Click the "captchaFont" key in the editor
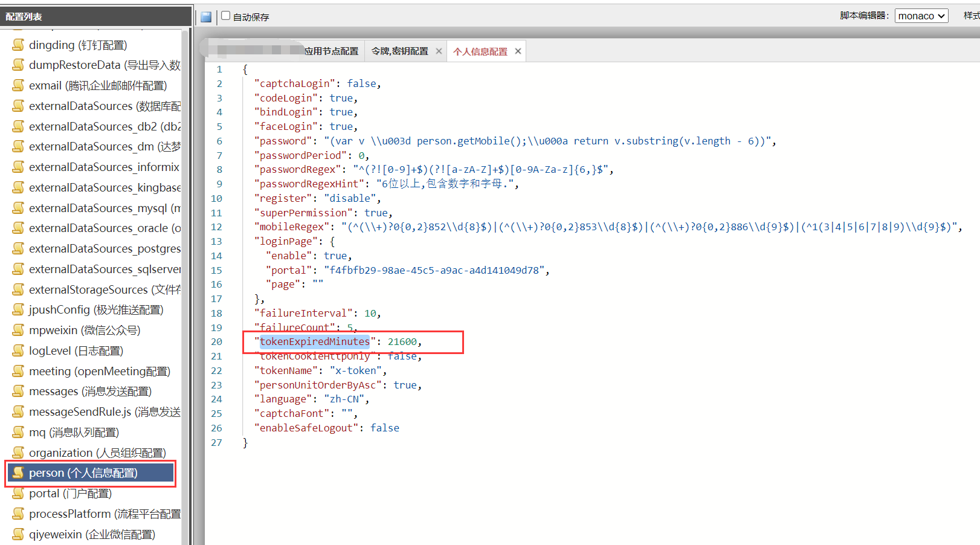Image resolution: width=980 pixels, height=545 pixels. click(x=292, y=413)
